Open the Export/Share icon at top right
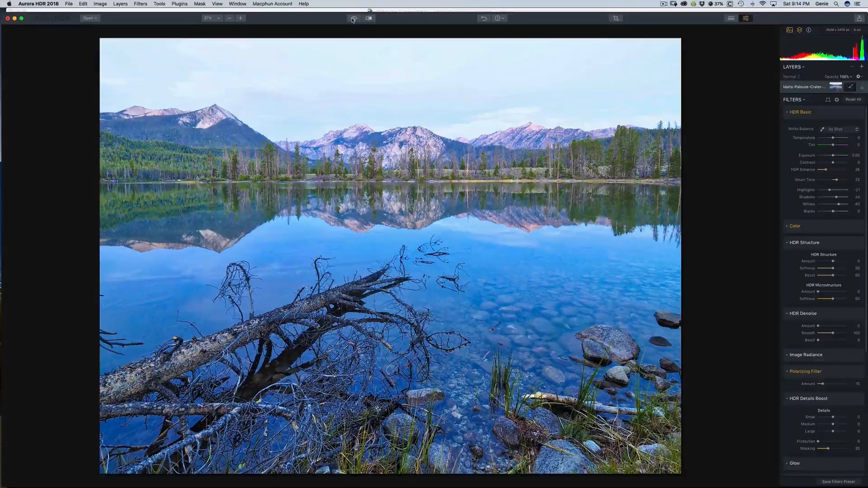The image size is (868, 488). (859, 18)
